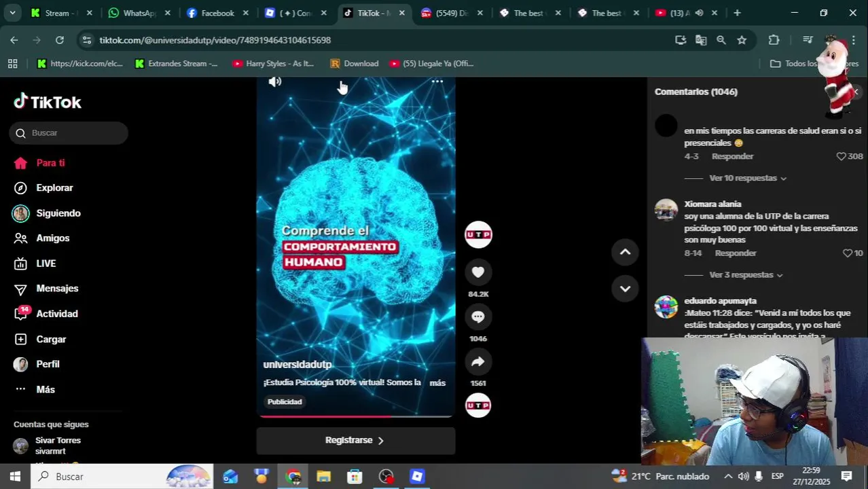
Task: Like the video with the heart icon
Action: [x=478, y=272]
